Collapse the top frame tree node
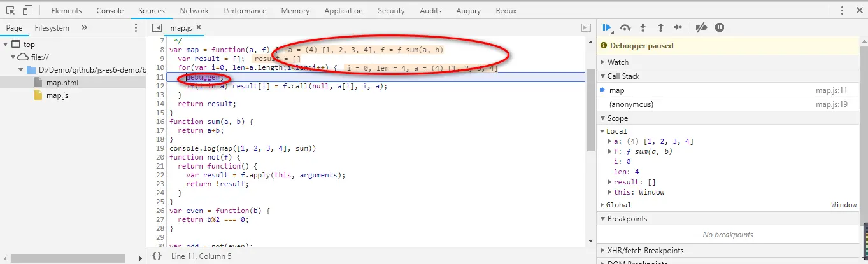Screen dimensions: 868x264 (x=6, y=45)
